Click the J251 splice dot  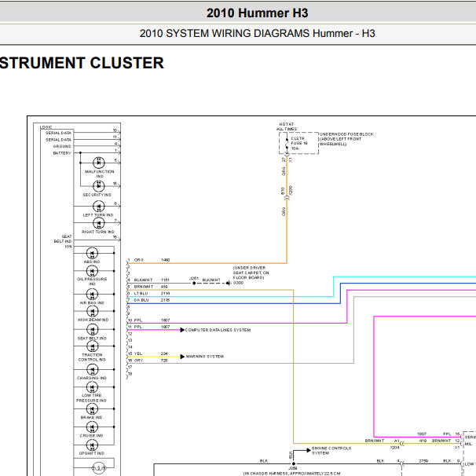[194, 284]
